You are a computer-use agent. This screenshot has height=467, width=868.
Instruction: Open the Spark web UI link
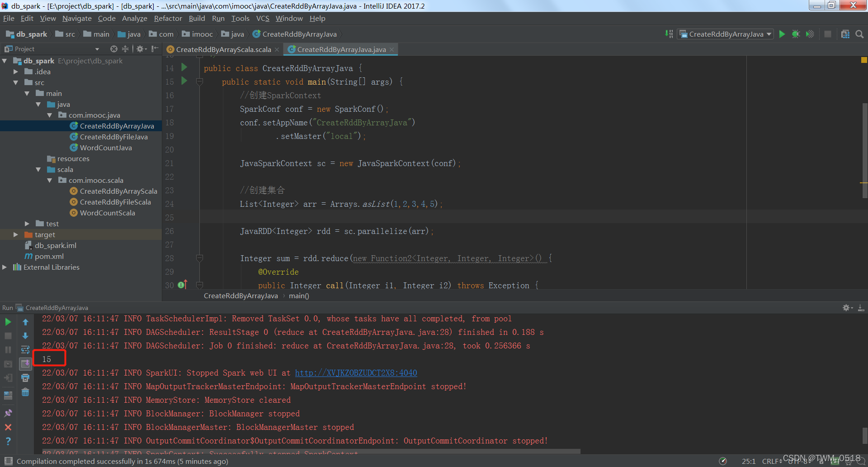pos(356,373)
